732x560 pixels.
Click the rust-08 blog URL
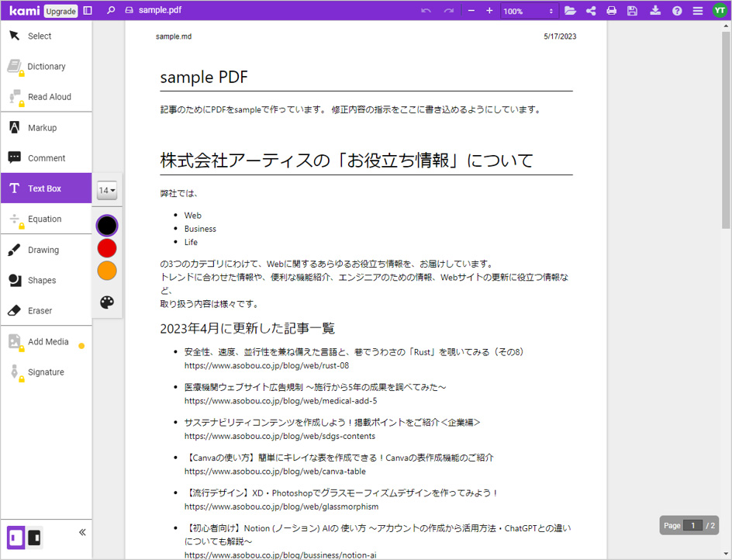[267, 365]
